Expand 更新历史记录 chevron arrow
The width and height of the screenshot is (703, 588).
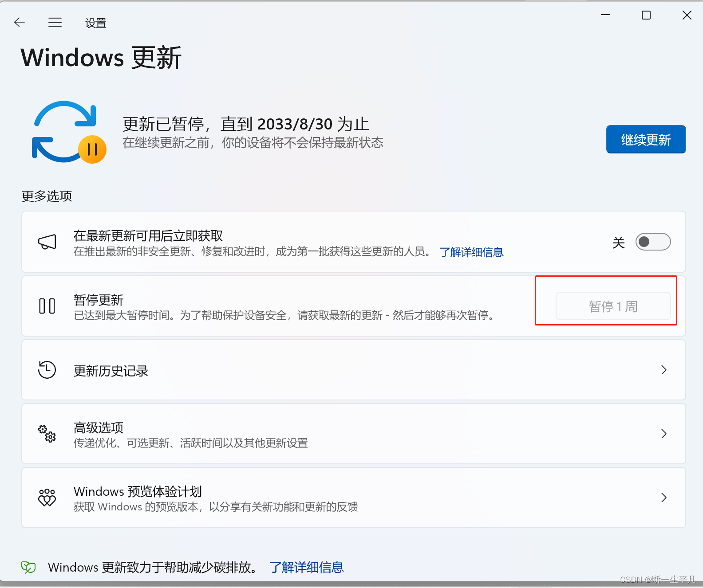[664, 370]
